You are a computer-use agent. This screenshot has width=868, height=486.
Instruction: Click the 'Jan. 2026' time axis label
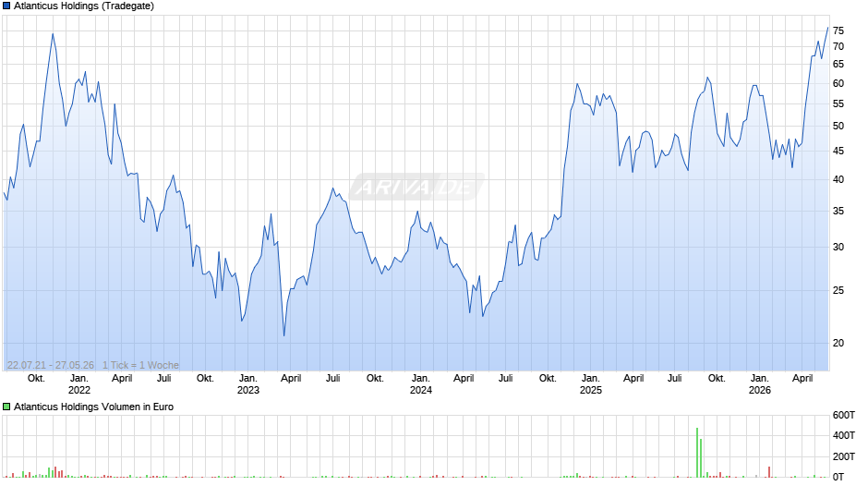(759, 384)
